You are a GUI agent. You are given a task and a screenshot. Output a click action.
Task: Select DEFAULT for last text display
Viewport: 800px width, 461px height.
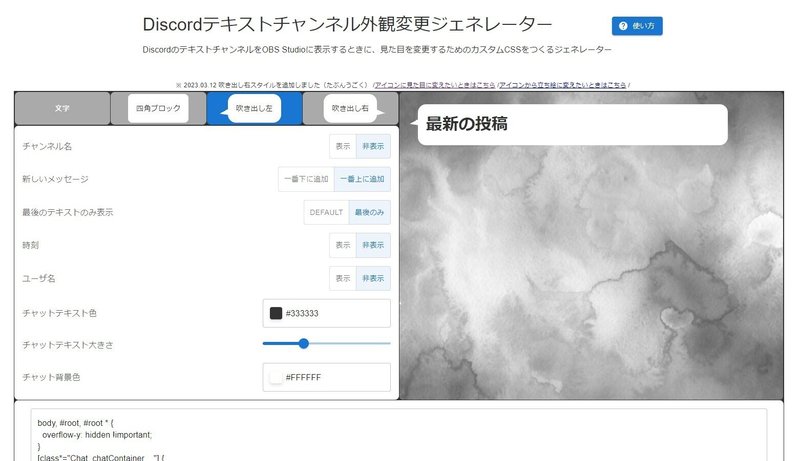327,212
